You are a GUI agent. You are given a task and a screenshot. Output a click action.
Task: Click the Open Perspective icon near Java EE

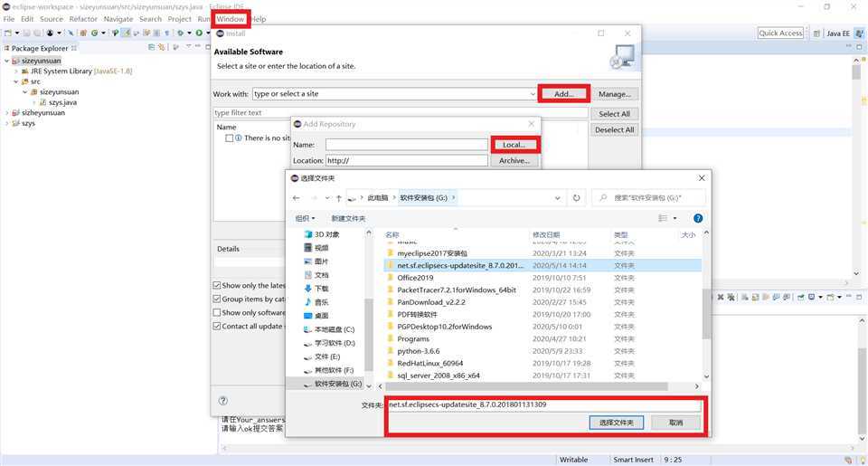(x=816, y=33)
